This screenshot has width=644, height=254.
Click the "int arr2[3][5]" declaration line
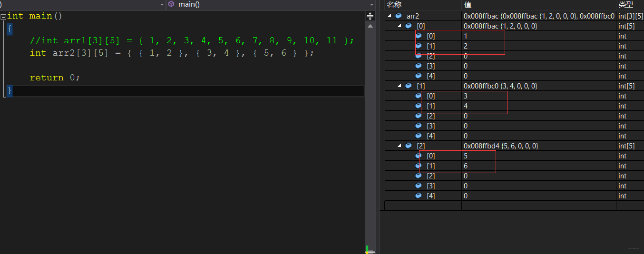[172, 53]
